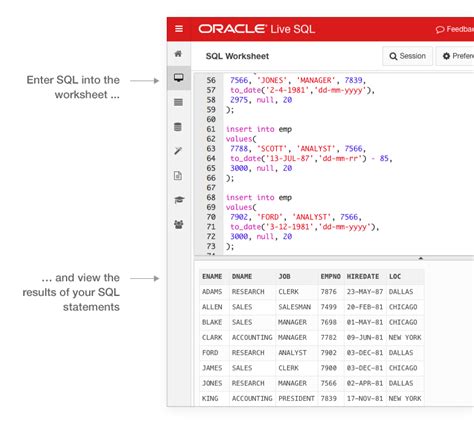Click the Quick SQL wand icon
474x432 pixels.
point(178,151)
